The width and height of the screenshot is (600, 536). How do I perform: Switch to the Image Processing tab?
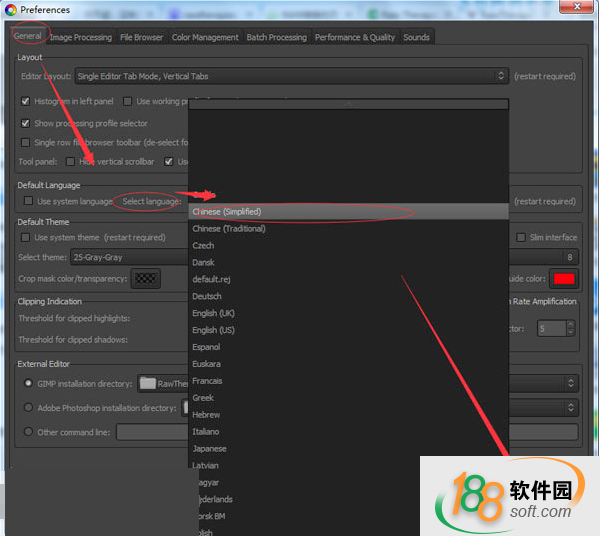pyautogui.click(x=80, y=37)
